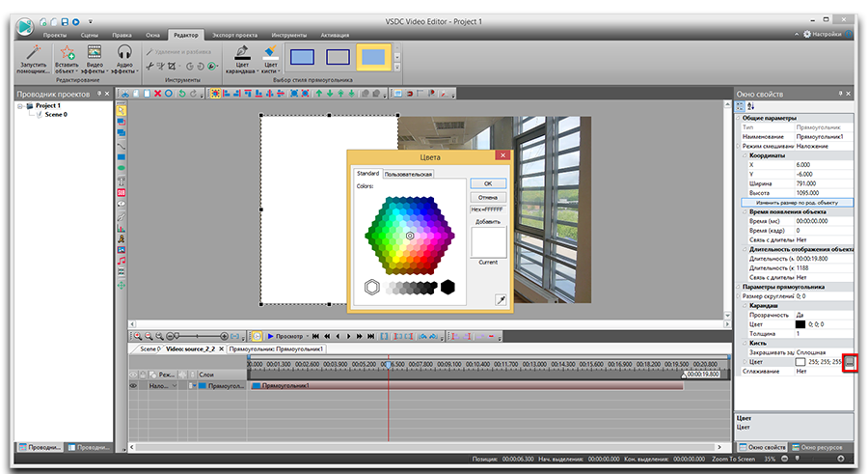Launch the wizard (Запустить помощник)
Image resolution: width=868 pixels, height=474 pixels.
(x=33, y=59)
